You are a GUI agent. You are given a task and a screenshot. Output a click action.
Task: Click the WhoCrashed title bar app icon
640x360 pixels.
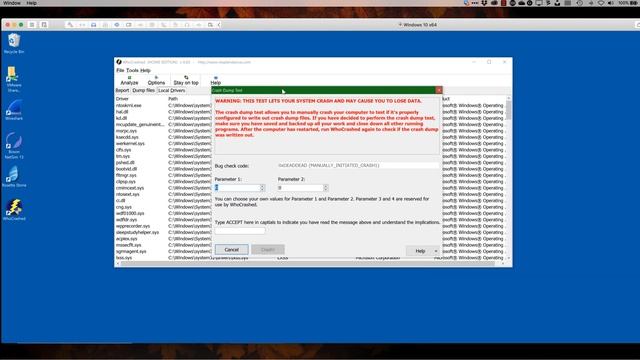point(119,62)
